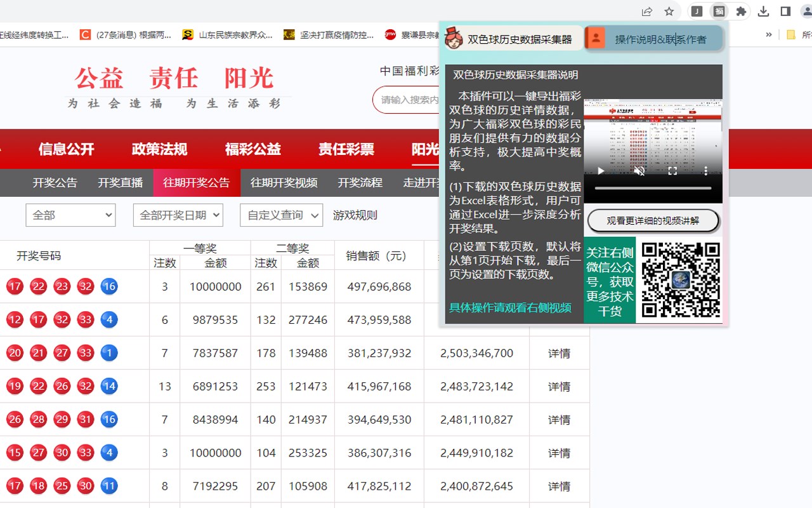812x508 pixels.
Task: Open 详情 for row with sales 386,307,316
Action: click(559, 453)
